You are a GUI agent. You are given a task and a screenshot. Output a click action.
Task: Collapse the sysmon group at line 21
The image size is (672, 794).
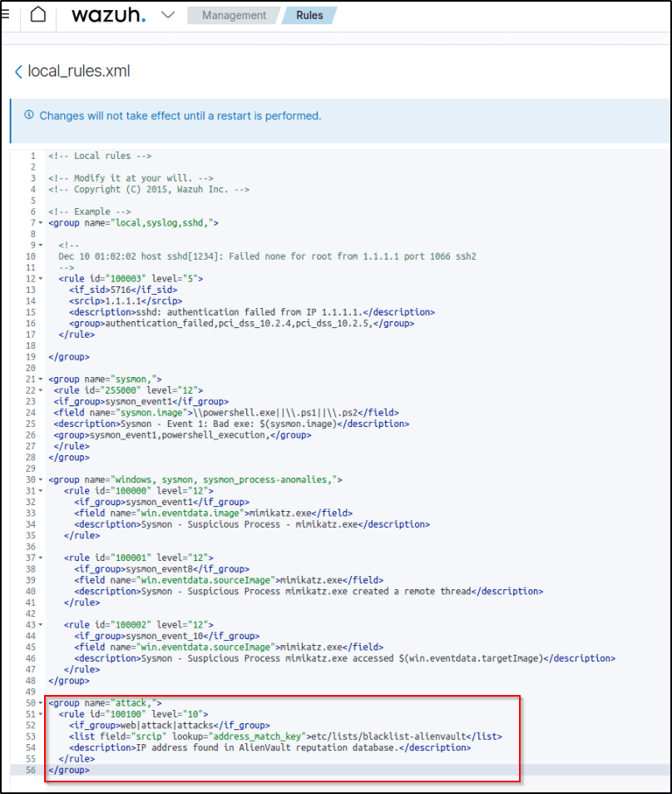click(40, 380)
